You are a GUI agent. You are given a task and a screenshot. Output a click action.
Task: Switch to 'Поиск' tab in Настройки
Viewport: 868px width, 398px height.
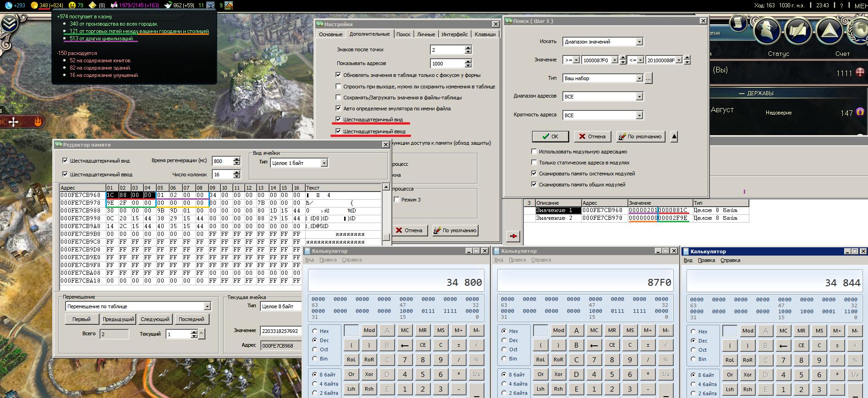(x=403, y=34)
